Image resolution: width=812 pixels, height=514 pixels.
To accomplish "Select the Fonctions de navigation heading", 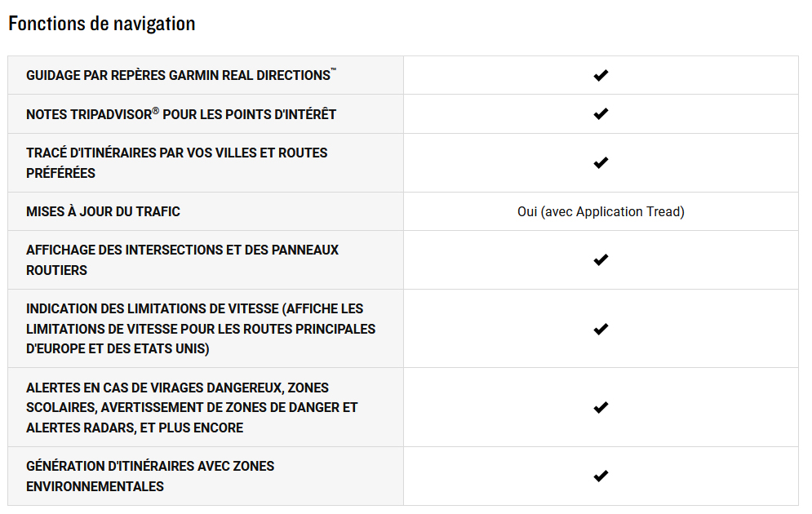I will click(102, 24).
